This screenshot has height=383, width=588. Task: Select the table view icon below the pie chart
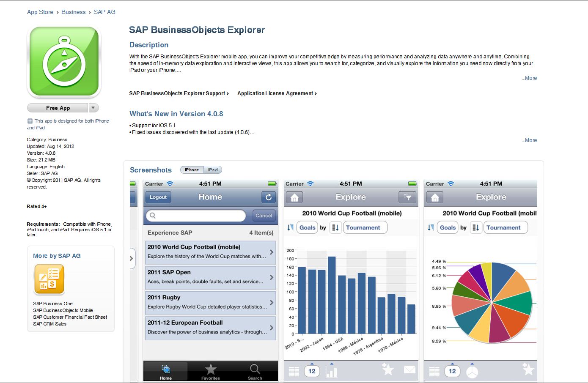pyautogui.click(x=434, y=372)
